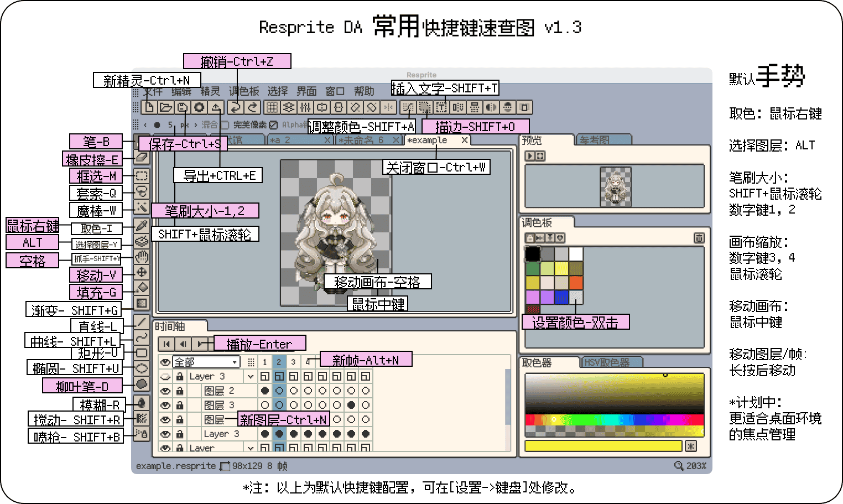Open the 精灵 menu
The image size is (843, 504).
(210, 91)
